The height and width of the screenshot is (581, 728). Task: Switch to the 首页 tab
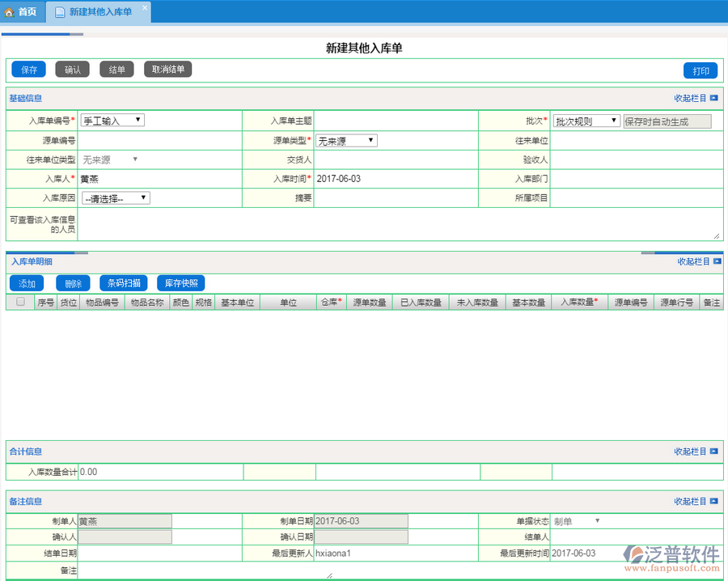pos(22,11)
